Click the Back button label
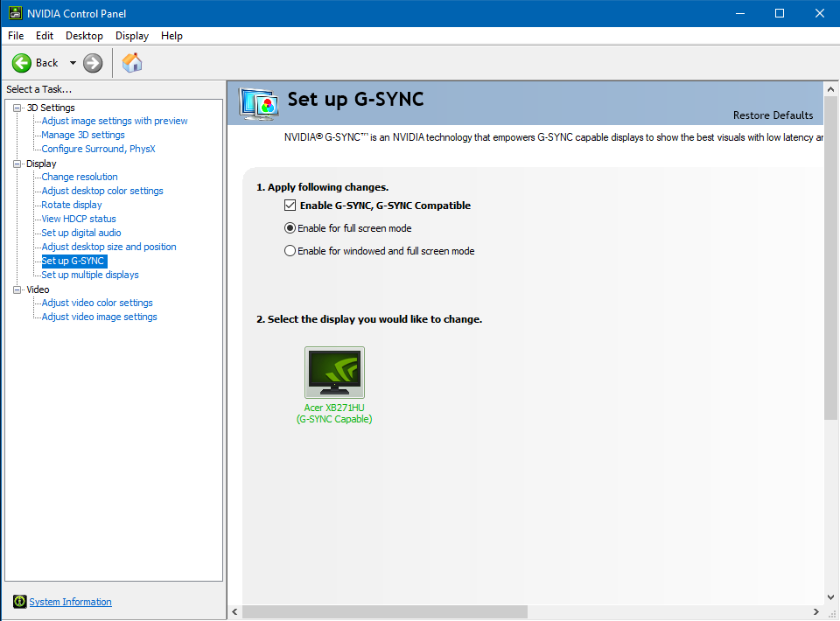840x621 pixels. 46,63
